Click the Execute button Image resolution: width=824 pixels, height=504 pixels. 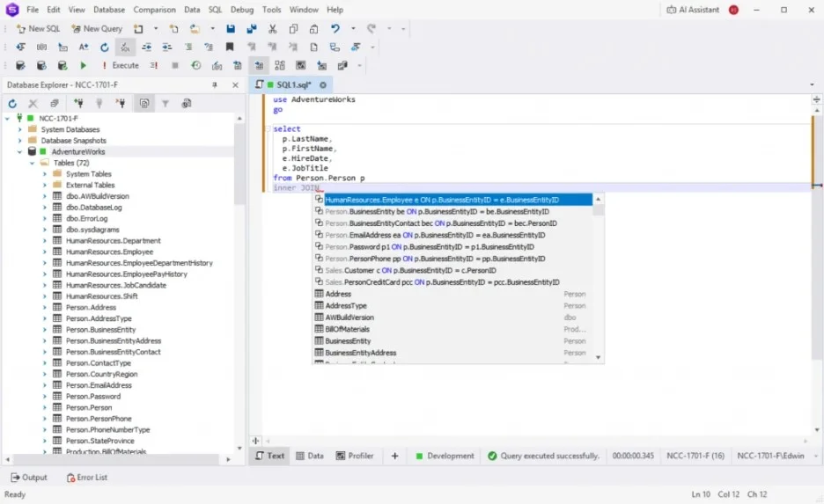click(x=121, y=66)
